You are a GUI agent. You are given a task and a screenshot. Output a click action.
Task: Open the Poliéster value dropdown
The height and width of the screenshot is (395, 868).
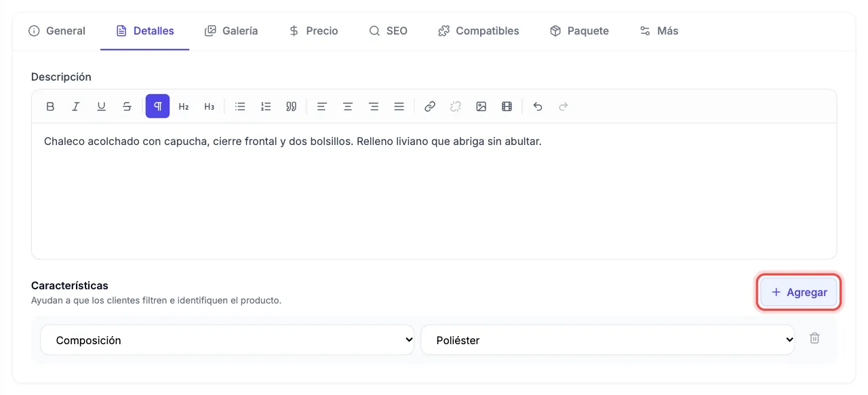(608, 340)
